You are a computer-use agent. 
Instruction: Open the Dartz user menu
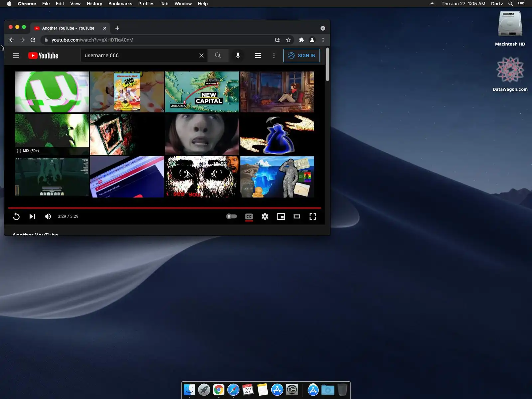pyautogui.click(x=497, y=4)
